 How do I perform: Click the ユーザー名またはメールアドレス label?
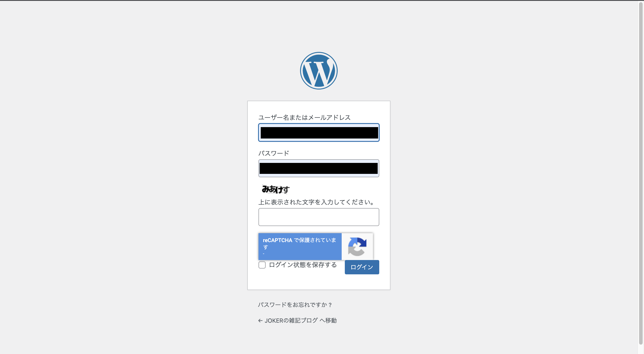(304, 117)
